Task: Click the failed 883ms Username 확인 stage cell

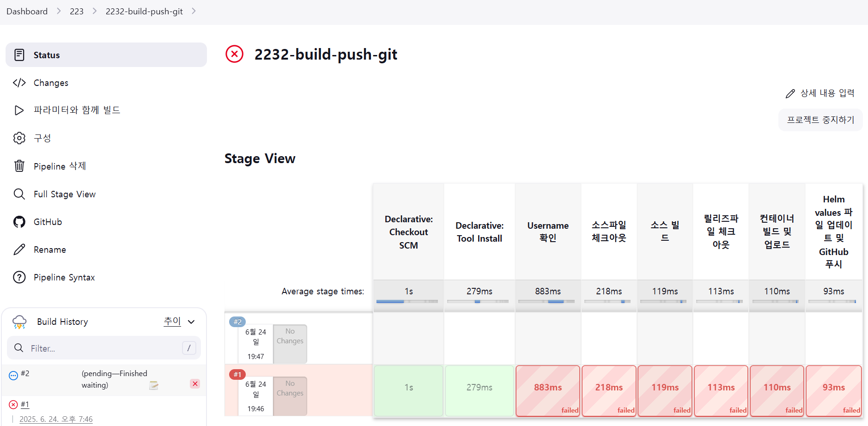Action: coord(548,390)
